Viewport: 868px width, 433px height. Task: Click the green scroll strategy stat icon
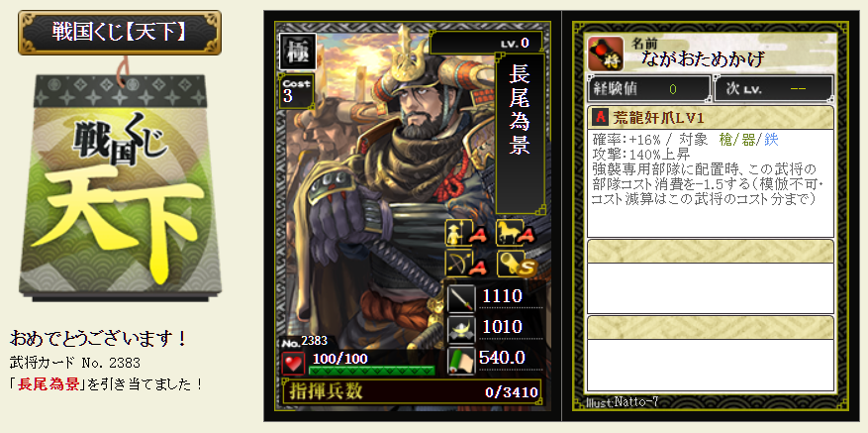[x=460, y=360]
